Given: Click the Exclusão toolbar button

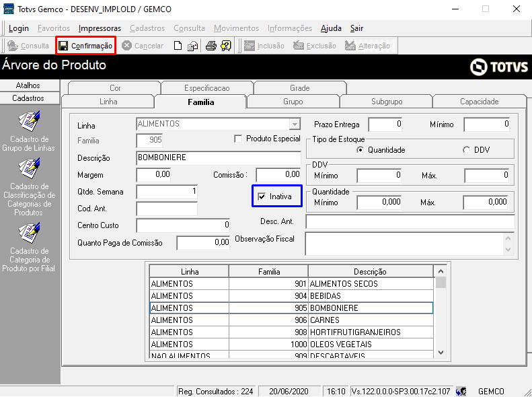Looking at the screenshot, I should click(x=315, y=46).
